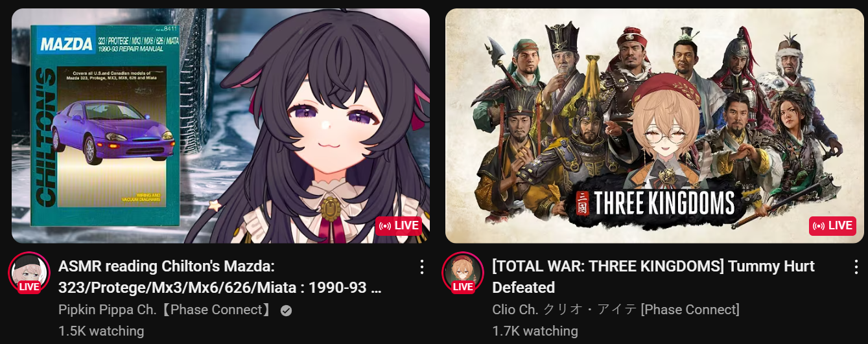Viewport: 868px width, 344px height.
Task: Open the Three Kingdoms generals group thumbnail
Action: 655,126
